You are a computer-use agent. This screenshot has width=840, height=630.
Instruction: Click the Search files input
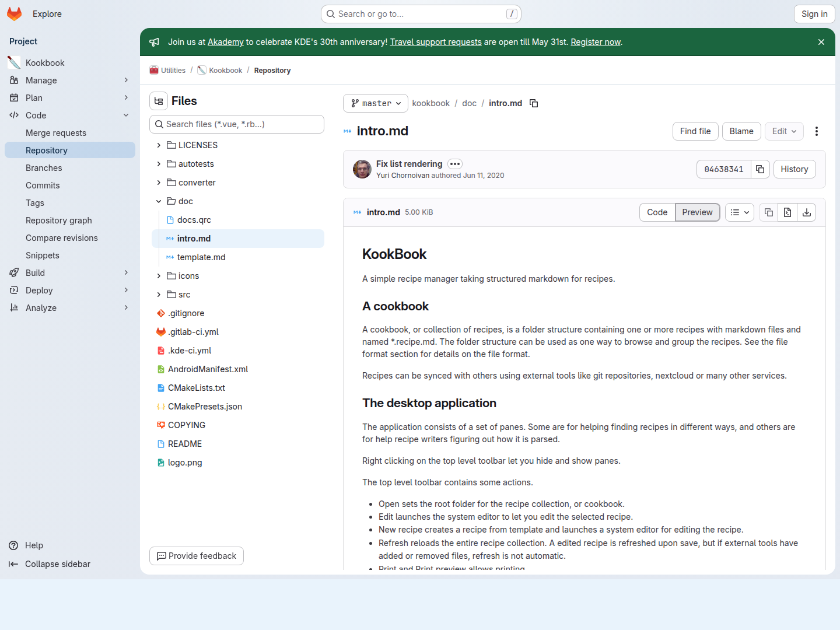(x=237, y=124)
